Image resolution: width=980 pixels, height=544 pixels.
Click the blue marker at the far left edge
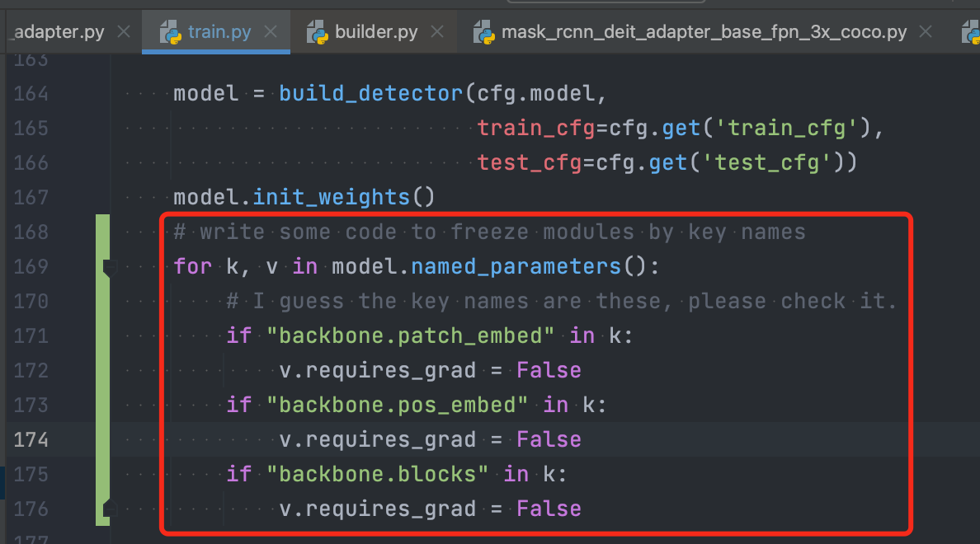click(3, 482)
